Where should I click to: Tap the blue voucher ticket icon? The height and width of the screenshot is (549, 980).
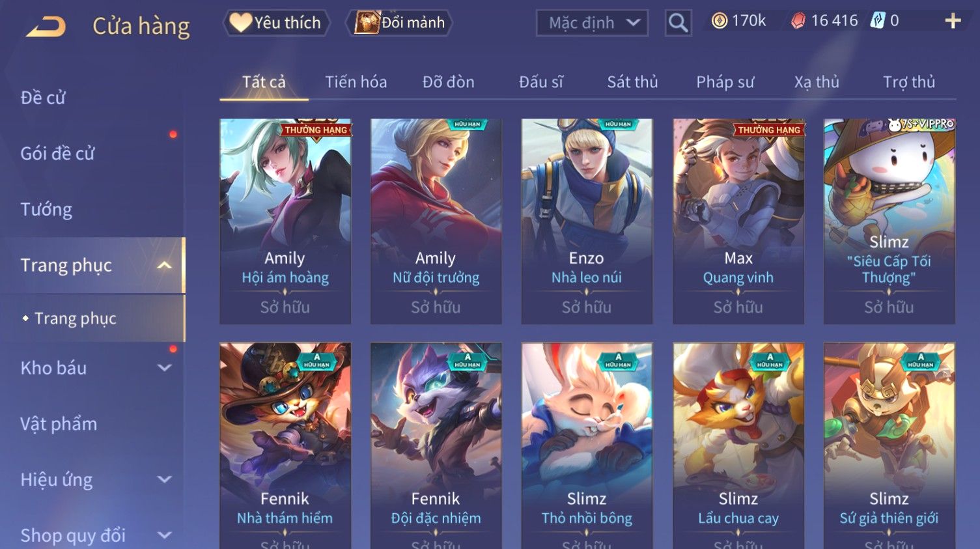coord(878,21)
